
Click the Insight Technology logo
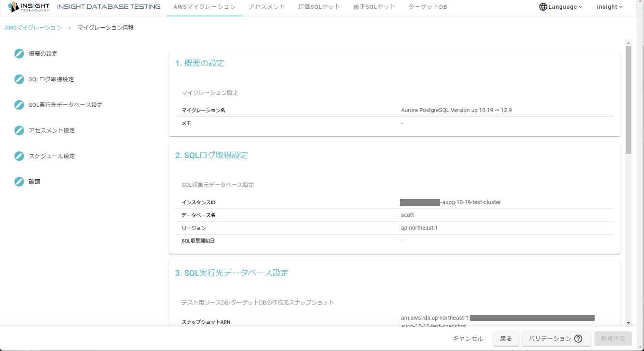click(29, 7)
